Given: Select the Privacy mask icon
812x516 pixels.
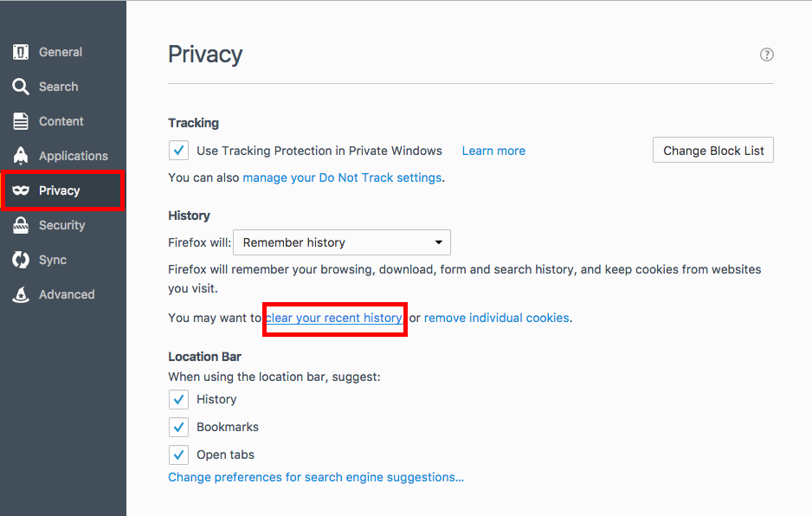Looking at the screenshot, I should [x=21, y=190].
